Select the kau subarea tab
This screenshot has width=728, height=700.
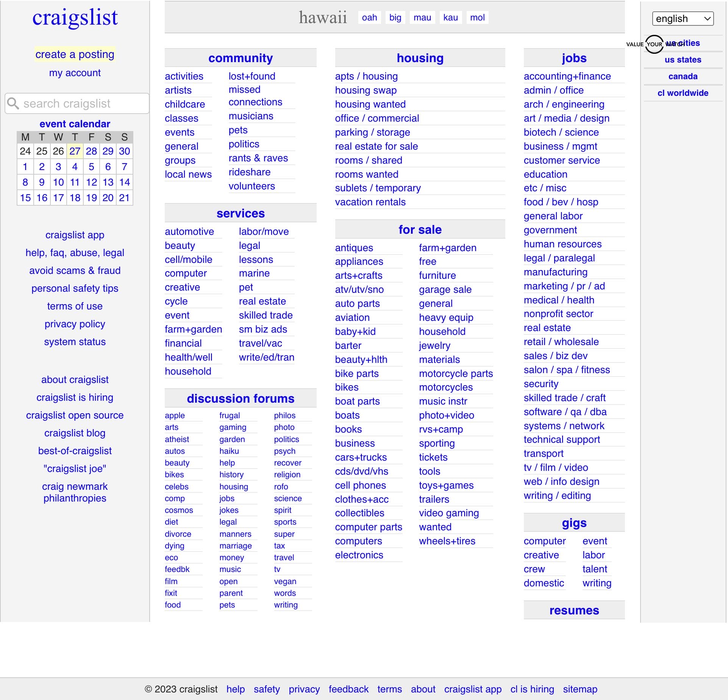450,17
